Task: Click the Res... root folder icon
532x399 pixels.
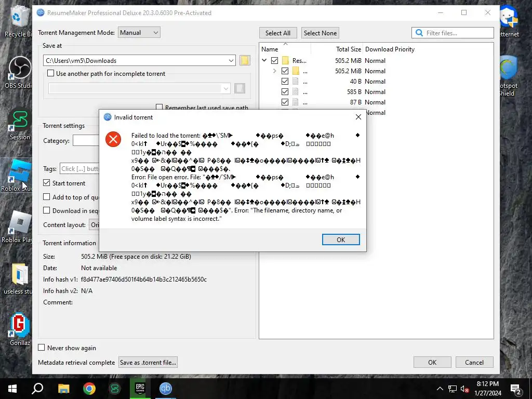Action: (286, 60)
